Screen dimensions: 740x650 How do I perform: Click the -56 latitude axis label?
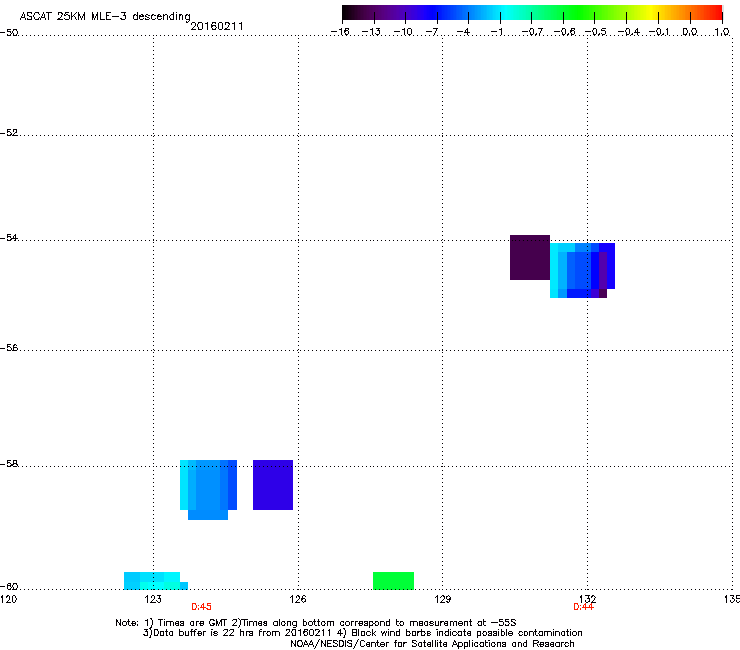tap(9, 347)
